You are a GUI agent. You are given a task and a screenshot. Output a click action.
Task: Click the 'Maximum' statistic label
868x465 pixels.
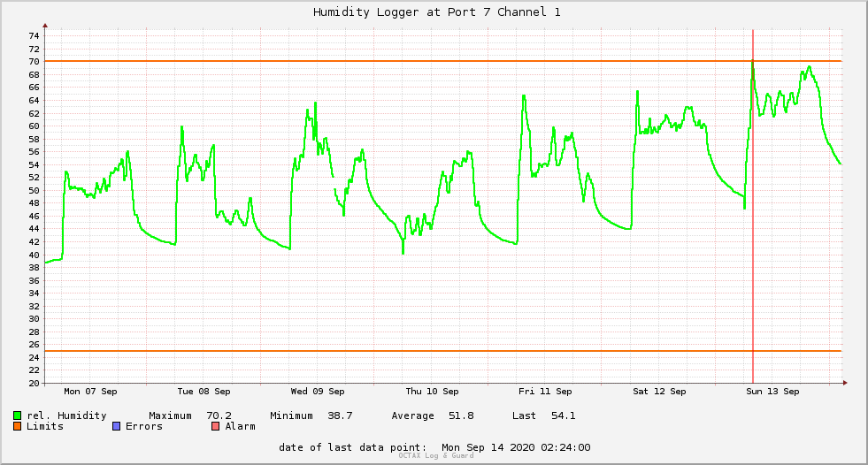170,415
